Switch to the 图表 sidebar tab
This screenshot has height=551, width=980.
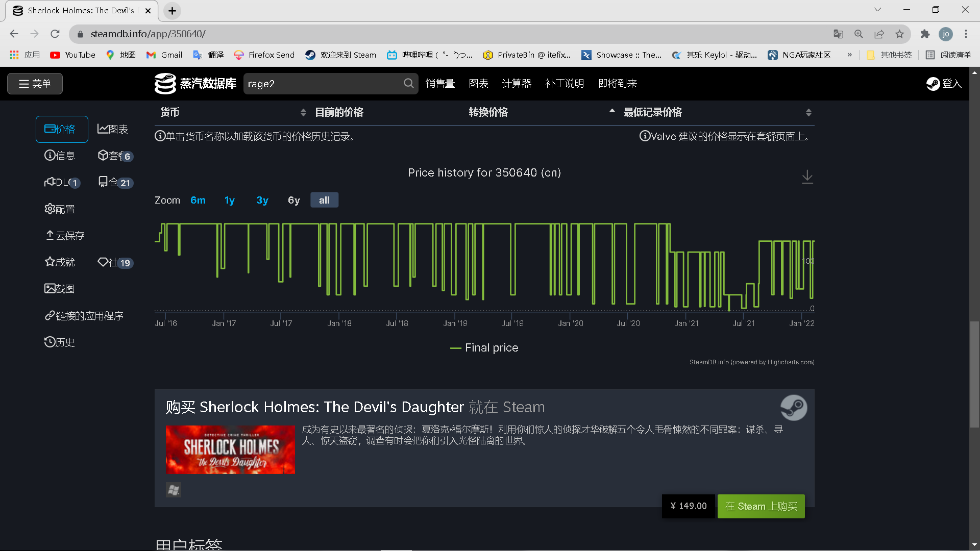point(113,129)
